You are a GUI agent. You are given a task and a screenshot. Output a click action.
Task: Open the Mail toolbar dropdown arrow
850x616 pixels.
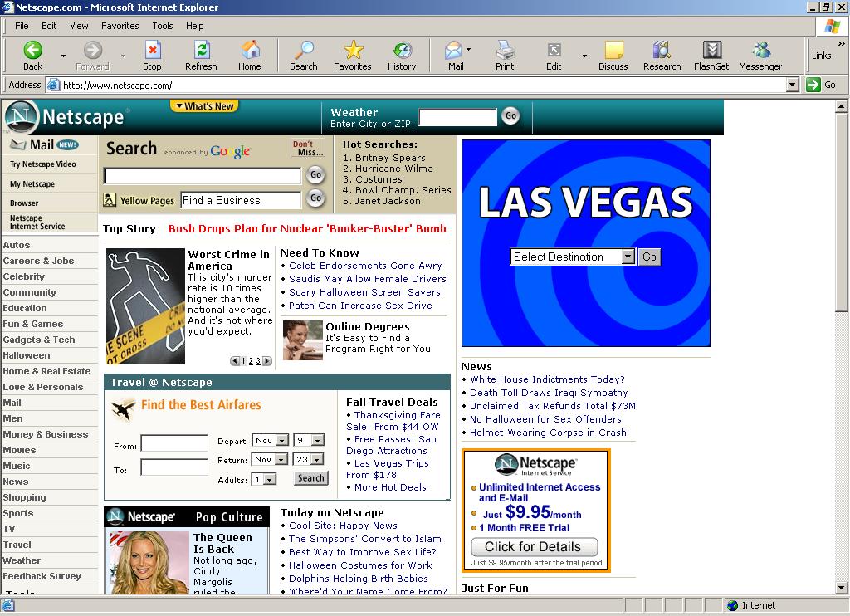(468, 49)
